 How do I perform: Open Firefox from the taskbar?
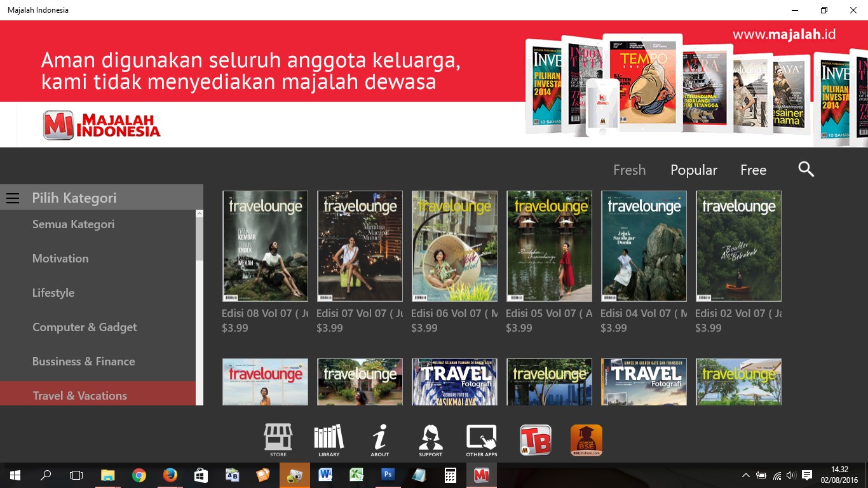pos(170,475)
